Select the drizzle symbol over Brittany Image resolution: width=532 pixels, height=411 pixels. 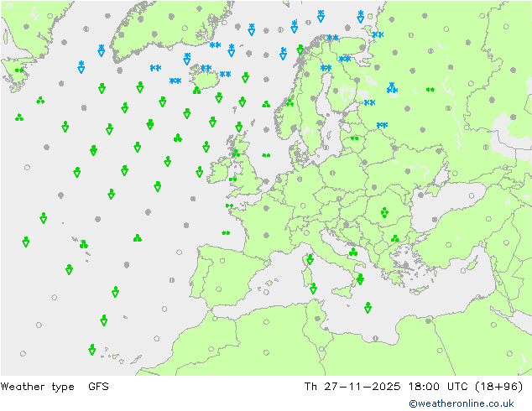pyautogui.click(x=229, y=205)
